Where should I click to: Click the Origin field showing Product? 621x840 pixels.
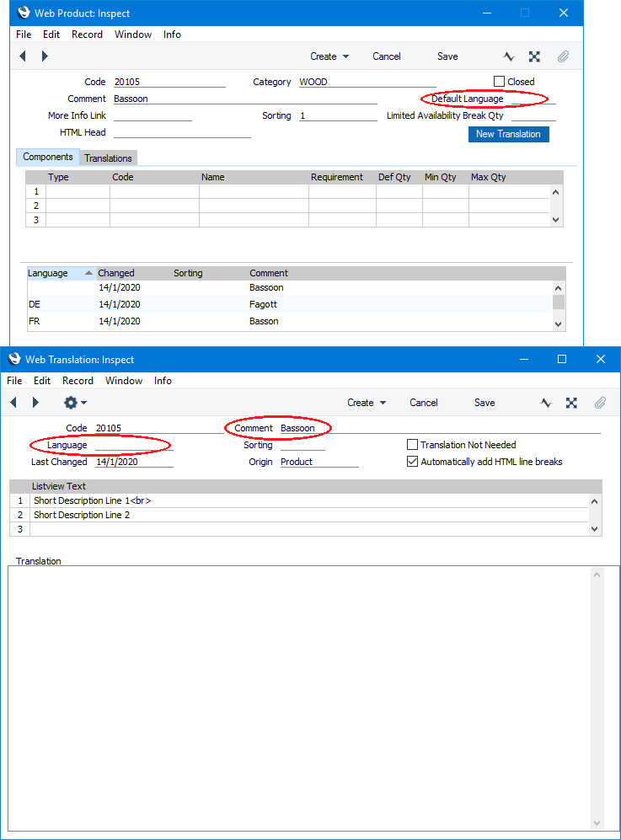[x=319, y=462]
